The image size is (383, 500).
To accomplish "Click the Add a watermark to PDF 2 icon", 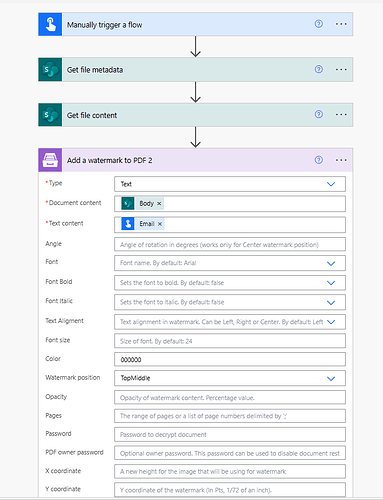I will (50, 160).
